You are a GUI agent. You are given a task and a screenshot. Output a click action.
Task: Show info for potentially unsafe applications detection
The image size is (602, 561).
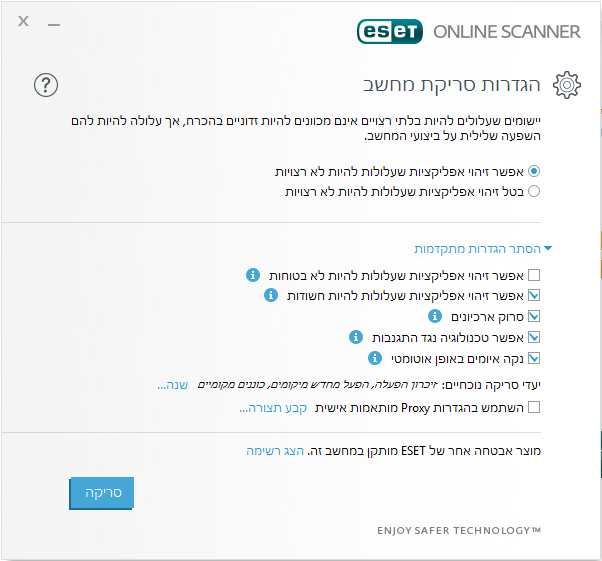click(253, 275)
